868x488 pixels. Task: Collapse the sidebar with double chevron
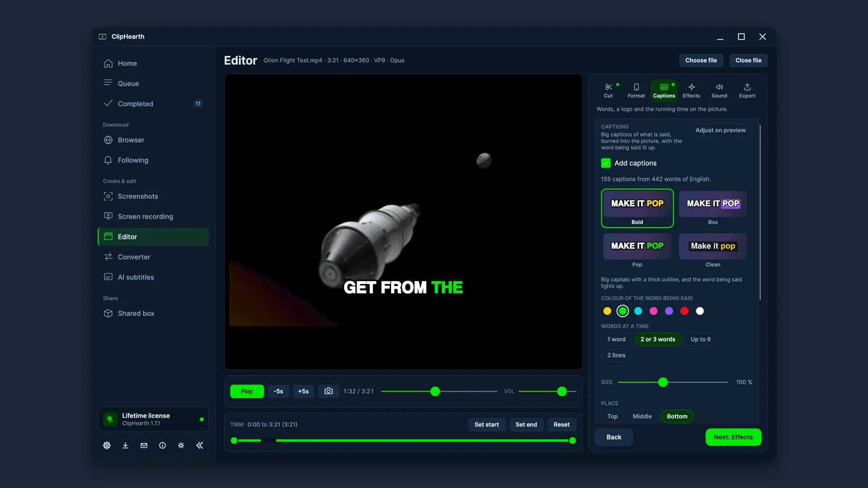[199, 446]
